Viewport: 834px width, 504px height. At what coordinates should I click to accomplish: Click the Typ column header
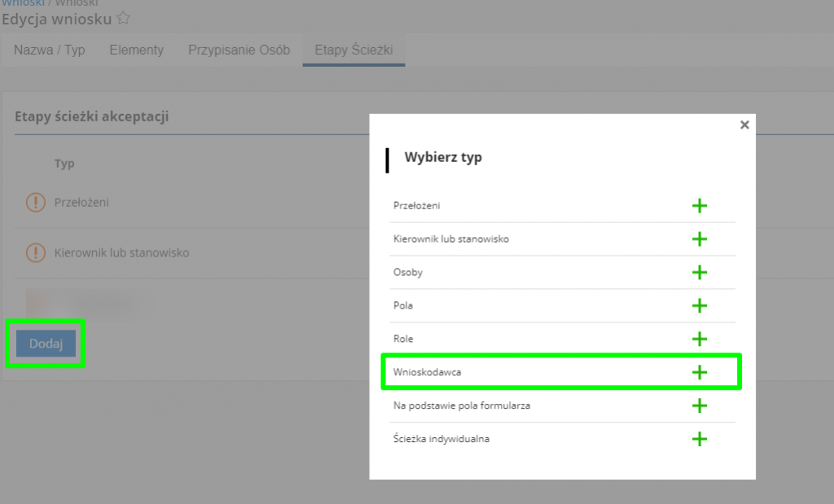tap(64, 164)
